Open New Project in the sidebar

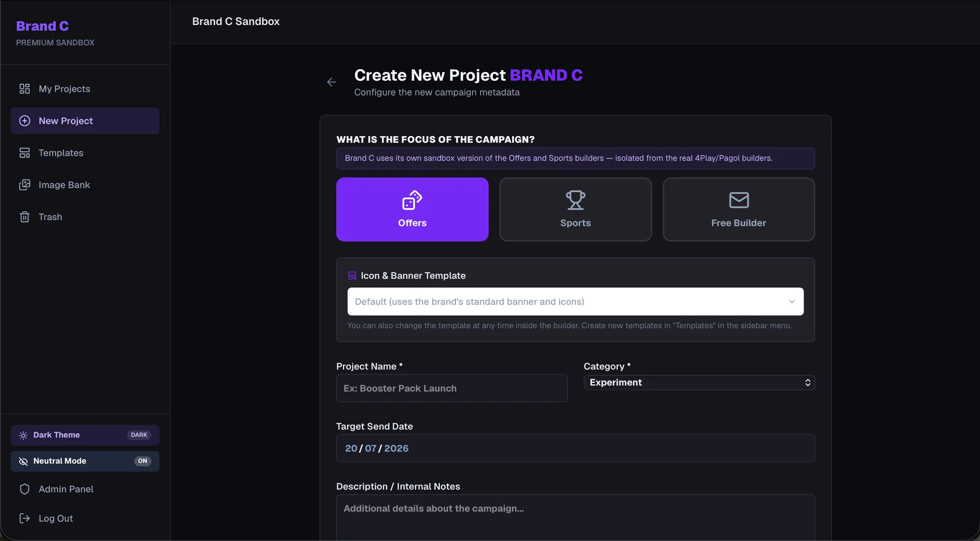click(x=85, y=121)
